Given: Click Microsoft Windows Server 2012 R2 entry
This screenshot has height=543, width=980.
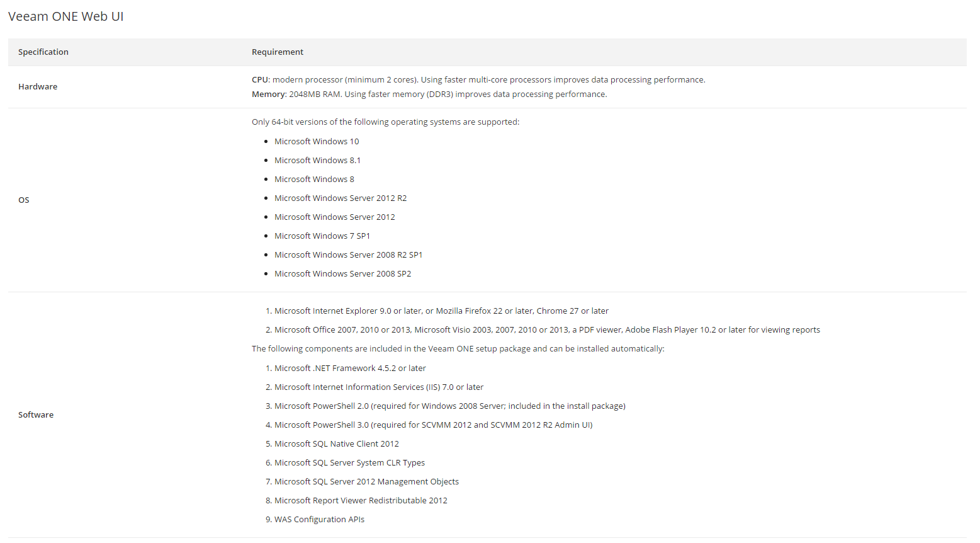Looking at the screenshot, I should (341, 198).
